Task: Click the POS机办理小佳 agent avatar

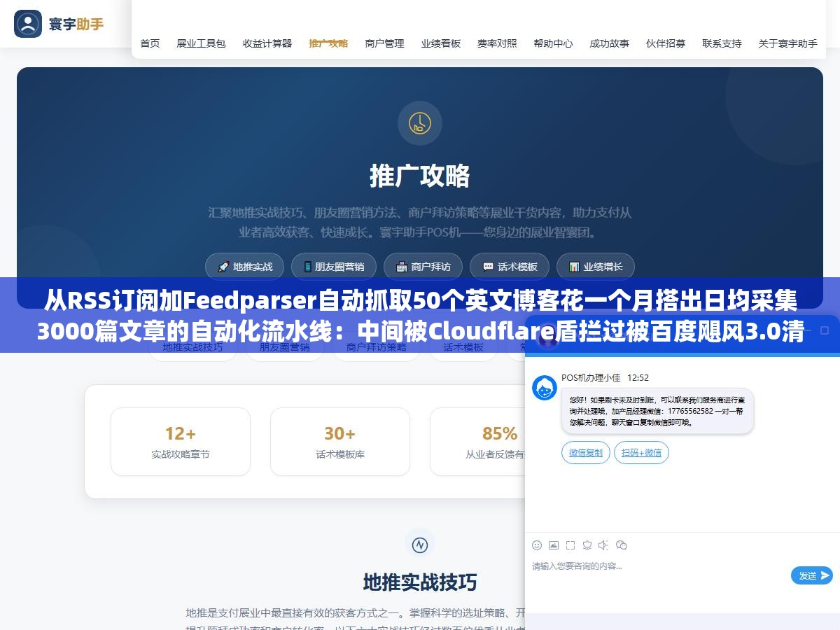Action: click(545, 388)
